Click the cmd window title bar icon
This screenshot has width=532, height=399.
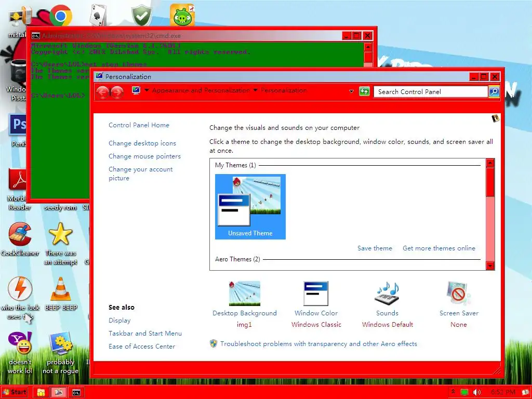36,36
